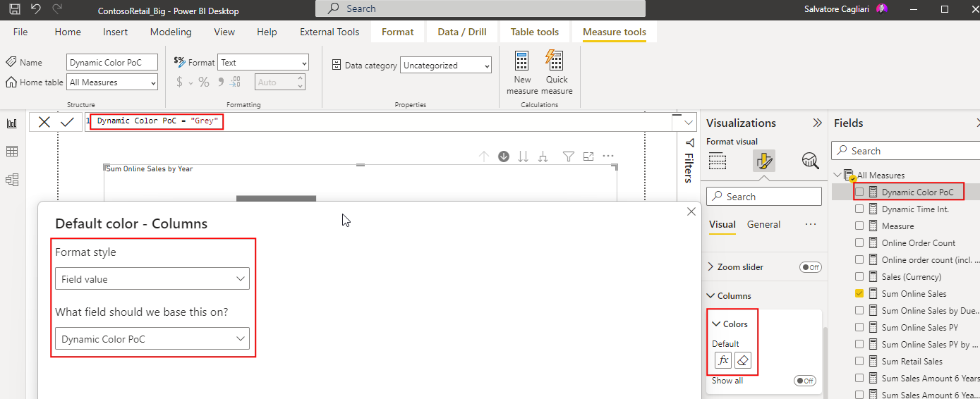Image resolution: width=980 pixels, height=399 pixels.
Task: Select the Build visual icon in Visualizations
Action: [718, 161]
